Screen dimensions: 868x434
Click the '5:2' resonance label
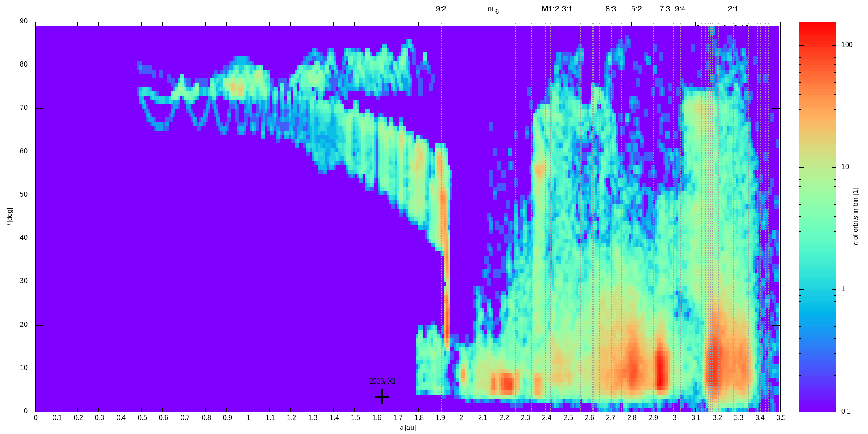tap(636, 9)
